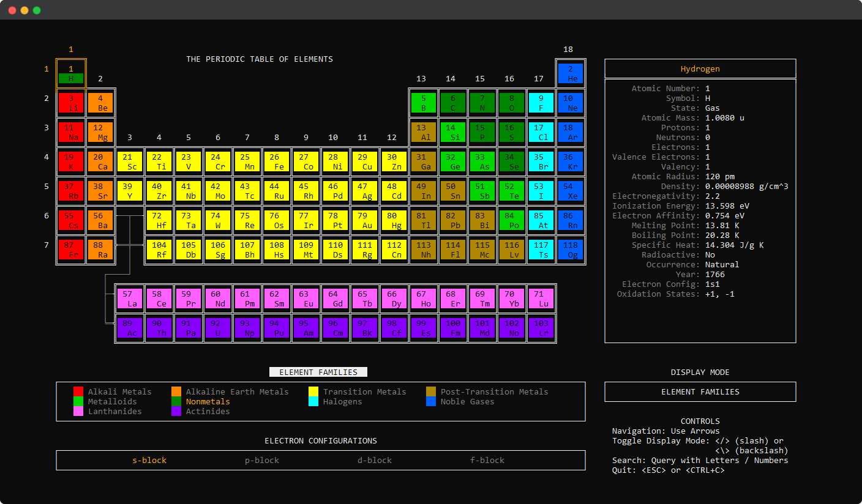The image size is (862, 504).
Task: Select the Chlorine (Cl) element cell
Action: 541,132
